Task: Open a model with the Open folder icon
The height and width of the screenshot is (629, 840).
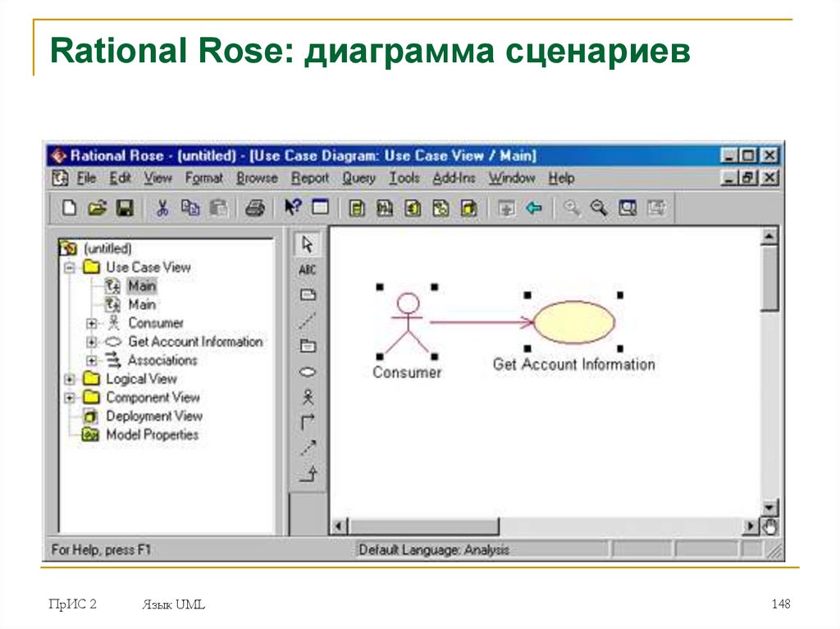Action: [97, 207]
